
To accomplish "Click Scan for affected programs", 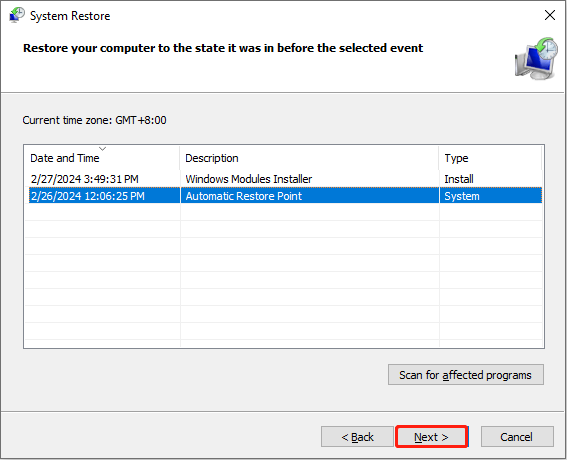I will [466, 375].
